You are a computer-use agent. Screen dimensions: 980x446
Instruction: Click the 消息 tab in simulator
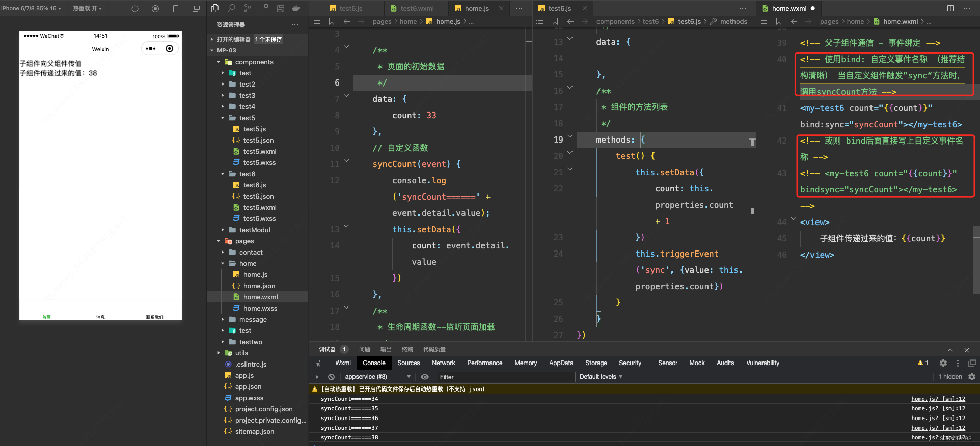click(x=100, y=317)
